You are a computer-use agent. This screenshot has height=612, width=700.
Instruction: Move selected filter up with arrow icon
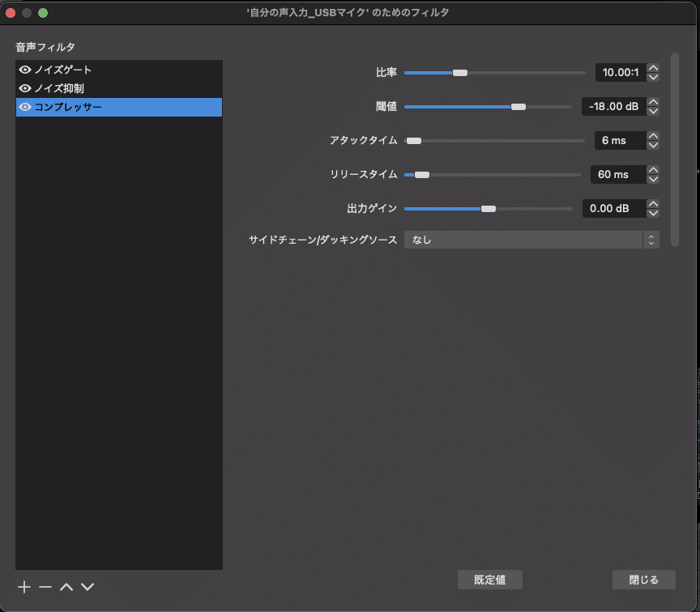(x=66, y=587)
